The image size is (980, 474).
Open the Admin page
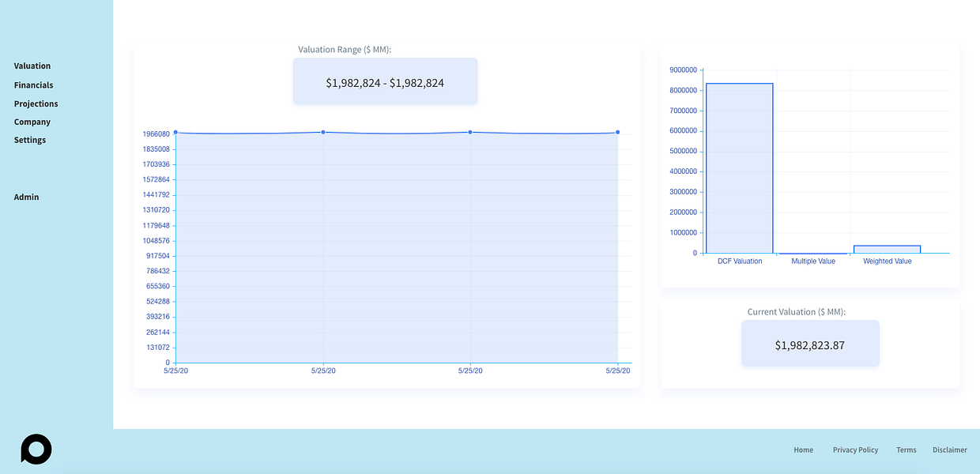tap(26, 197)
